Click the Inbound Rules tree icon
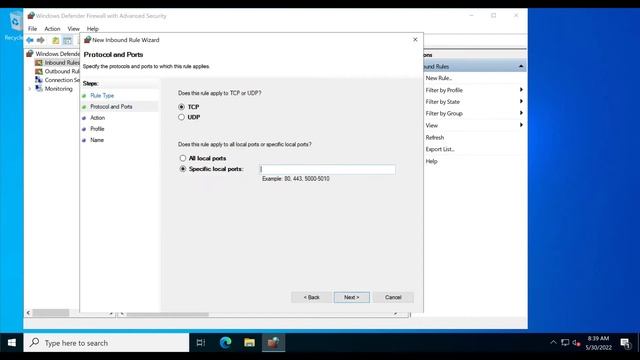Screen dimensions: 640x360 pos(39,62)
